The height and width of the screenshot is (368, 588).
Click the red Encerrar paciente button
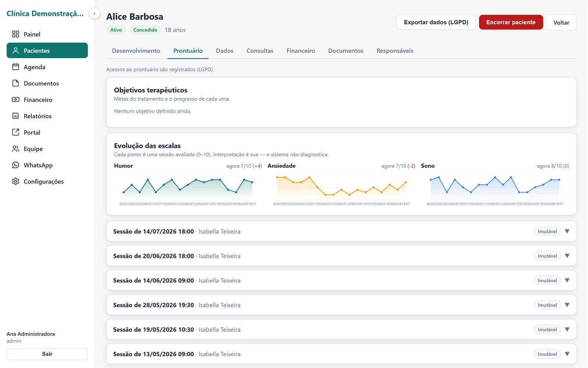[x=511, y=22]
